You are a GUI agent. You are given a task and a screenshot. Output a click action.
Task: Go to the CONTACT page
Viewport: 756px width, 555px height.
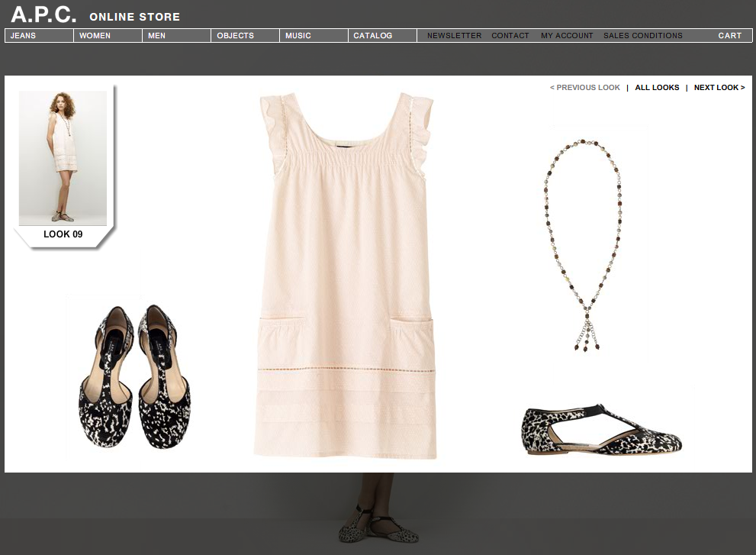pos(510,36)
